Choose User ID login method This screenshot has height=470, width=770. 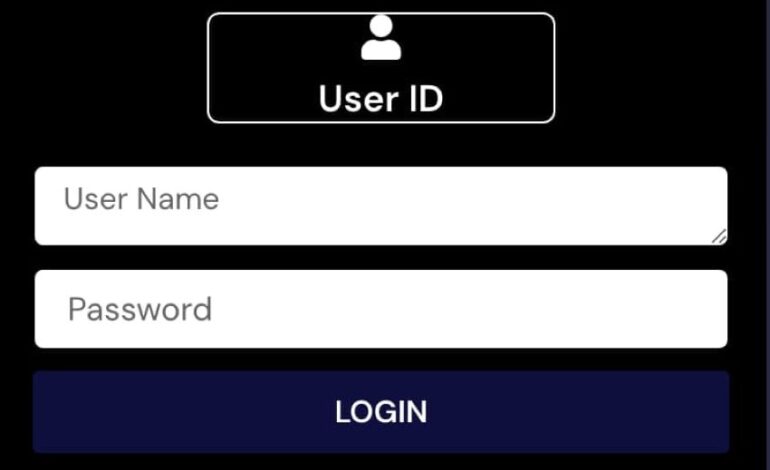tap(381, 68)
